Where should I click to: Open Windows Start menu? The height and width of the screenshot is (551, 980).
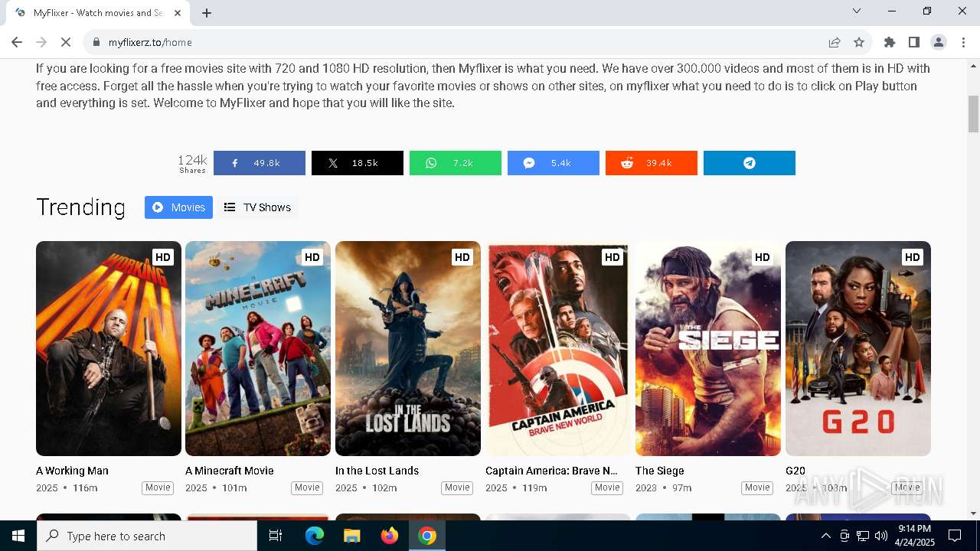[18, 536]
